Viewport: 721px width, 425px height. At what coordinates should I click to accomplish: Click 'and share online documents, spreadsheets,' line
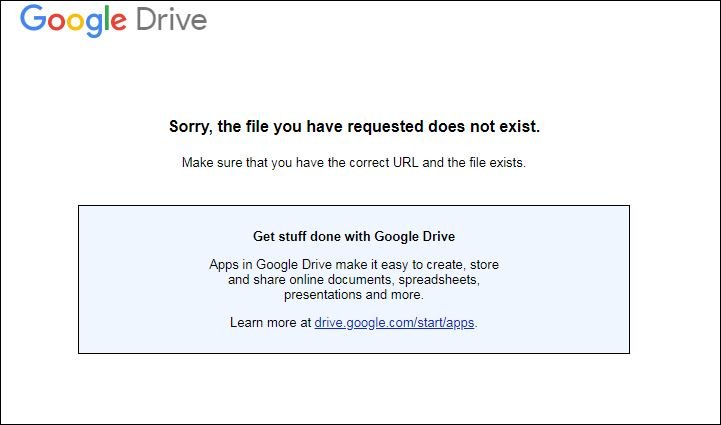(x=354, y=280)
